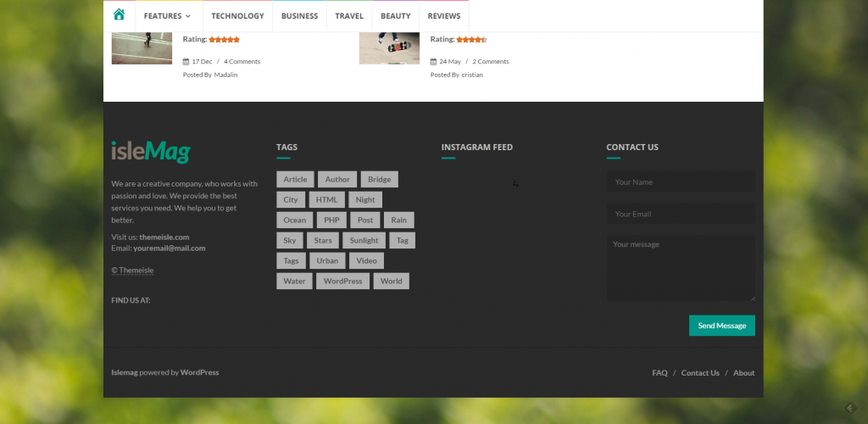Open the 4 Comments link
The width and height of the screenshot is (868, 424).
[x=242, y=61]
